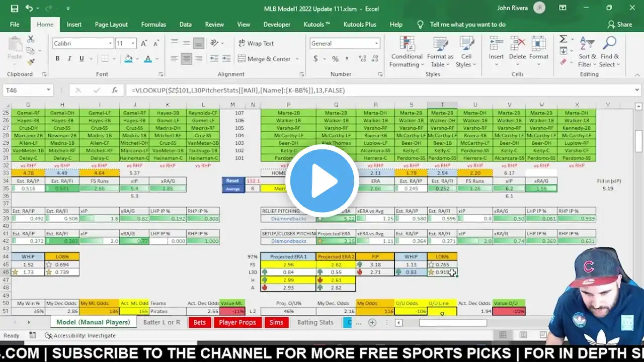Open the Calibri font name dropdown
This screenshot has width=644, height=362.
(x=110, y=44)
